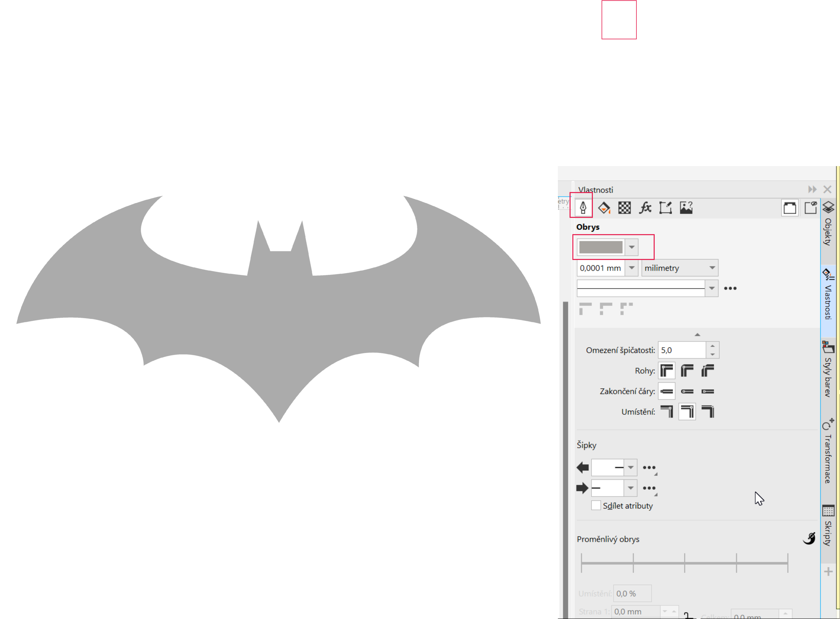Screen dimensions: 840x619
Task: Enable the Sdílet atributy checkbox
Action: pyautogui.click(x=596, y=505)
